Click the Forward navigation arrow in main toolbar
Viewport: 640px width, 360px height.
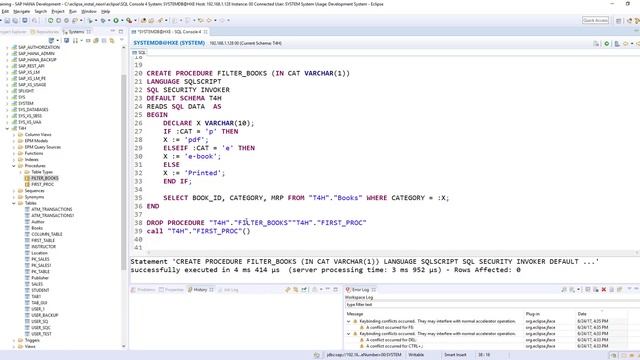(222, 20)
